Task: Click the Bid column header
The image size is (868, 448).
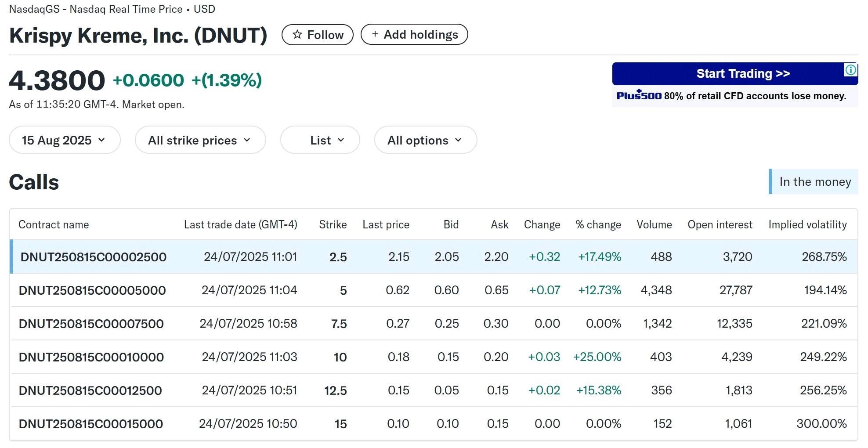Action: pyautogui.click(x=451, y=224)
